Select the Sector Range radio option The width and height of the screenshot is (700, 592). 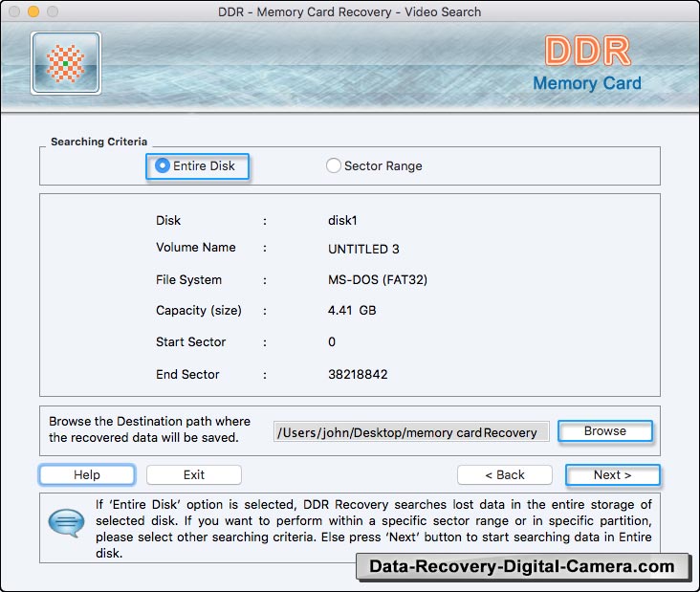click(374, 166)
